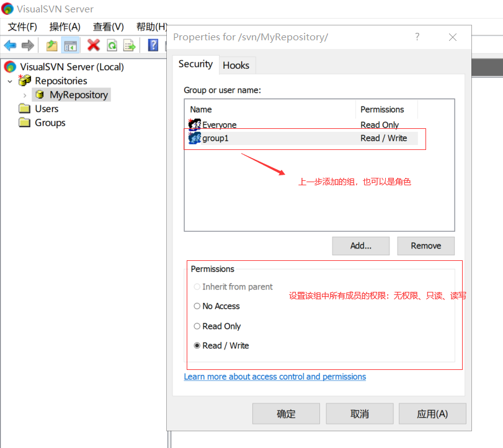Select the Users tree label
The width and height of the screenshot is (503, 448).
point(47,108)
